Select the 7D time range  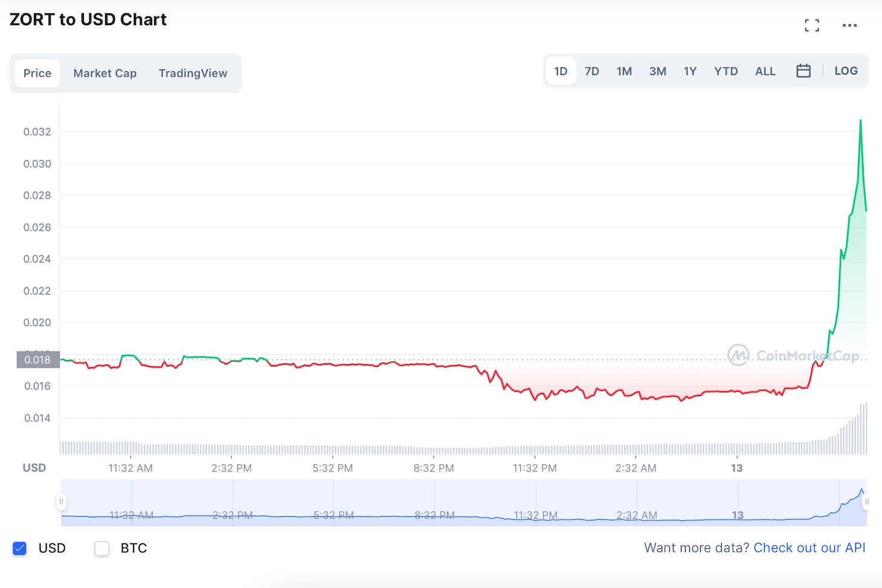point(592,71)
